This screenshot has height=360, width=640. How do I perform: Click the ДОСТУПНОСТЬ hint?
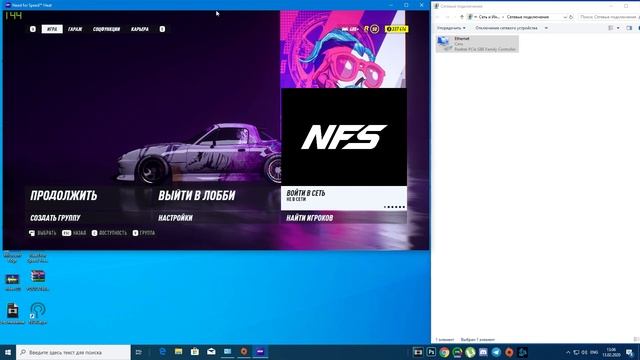tap(109, 233)
